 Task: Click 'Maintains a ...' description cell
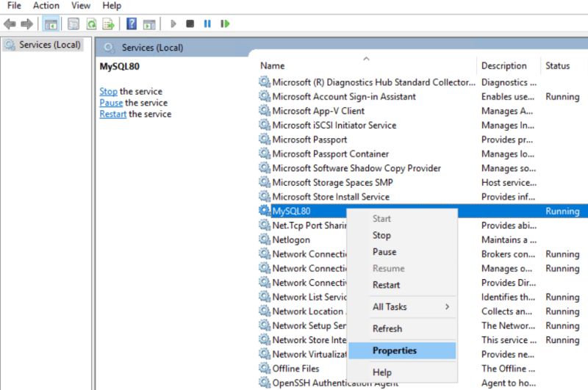509,239
